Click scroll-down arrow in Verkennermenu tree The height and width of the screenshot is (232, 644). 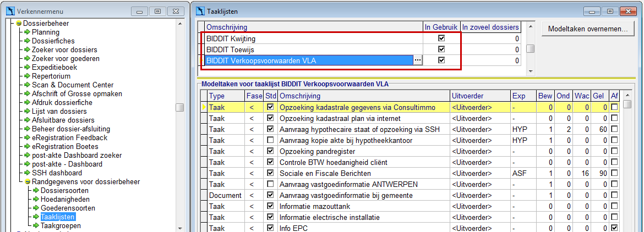click(180, 228)
